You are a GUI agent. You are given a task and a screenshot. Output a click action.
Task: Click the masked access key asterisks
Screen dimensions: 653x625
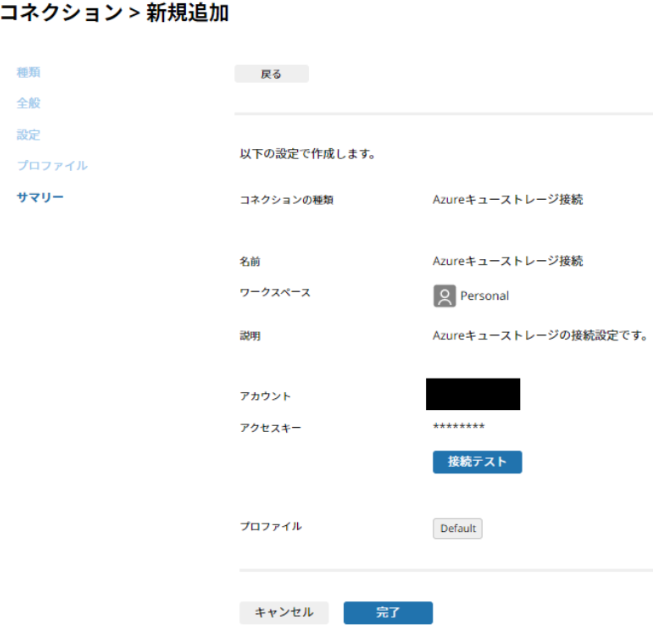pos(459,426)
